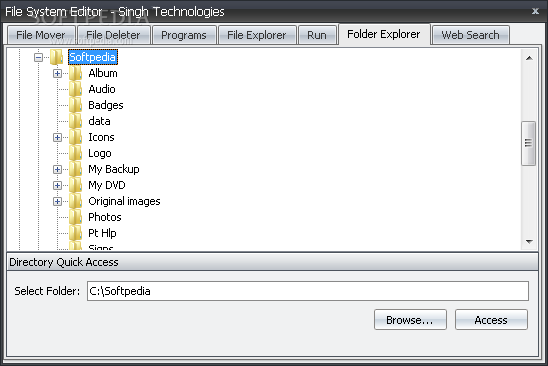Select the Pt Hlp folder label

[102, 233]
